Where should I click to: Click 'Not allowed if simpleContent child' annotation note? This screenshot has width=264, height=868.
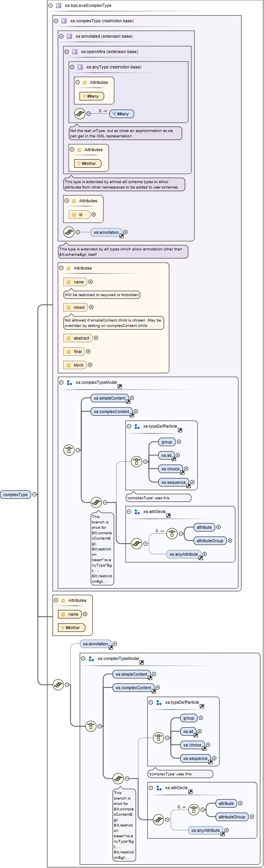114,323
